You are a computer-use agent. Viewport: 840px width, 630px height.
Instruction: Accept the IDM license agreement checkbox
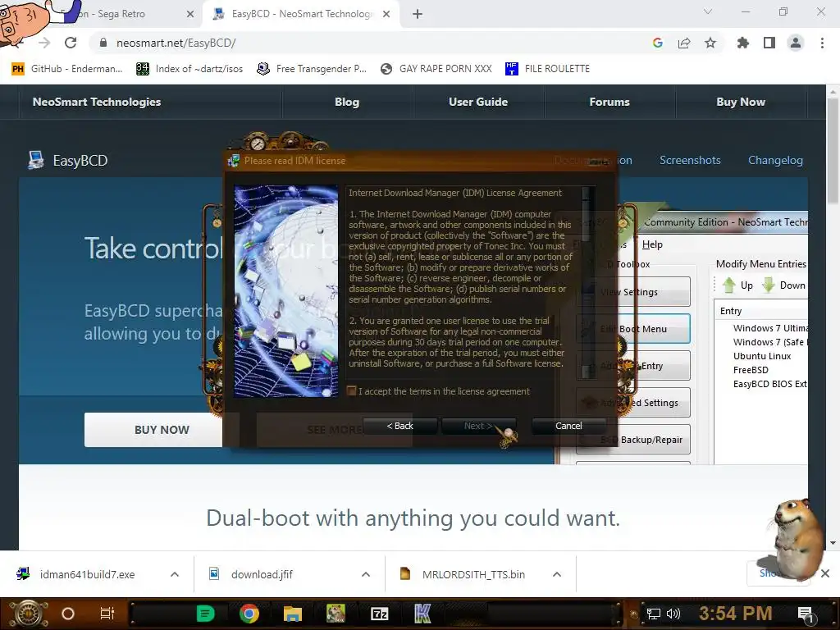(351, 391)
